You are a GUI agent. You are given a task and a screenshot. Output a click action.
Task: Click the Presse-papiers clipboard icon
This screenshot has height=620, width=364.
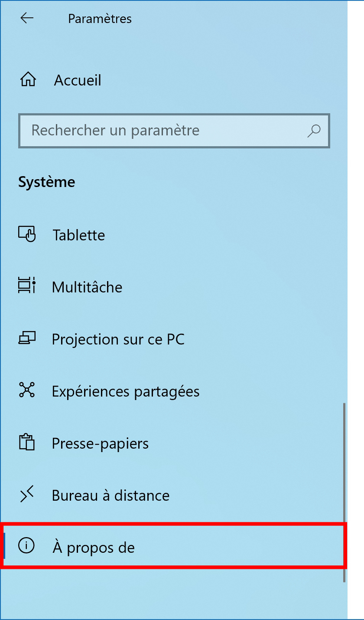pyautogui.click(x=27, y=442)
